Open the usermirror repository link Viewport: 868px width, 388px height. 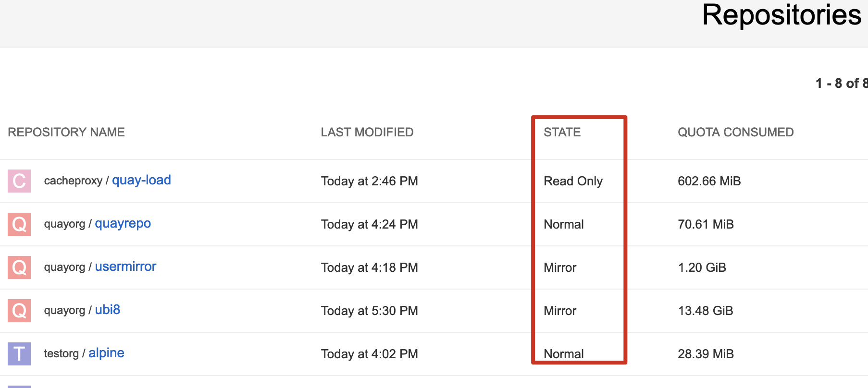[125, 267]
